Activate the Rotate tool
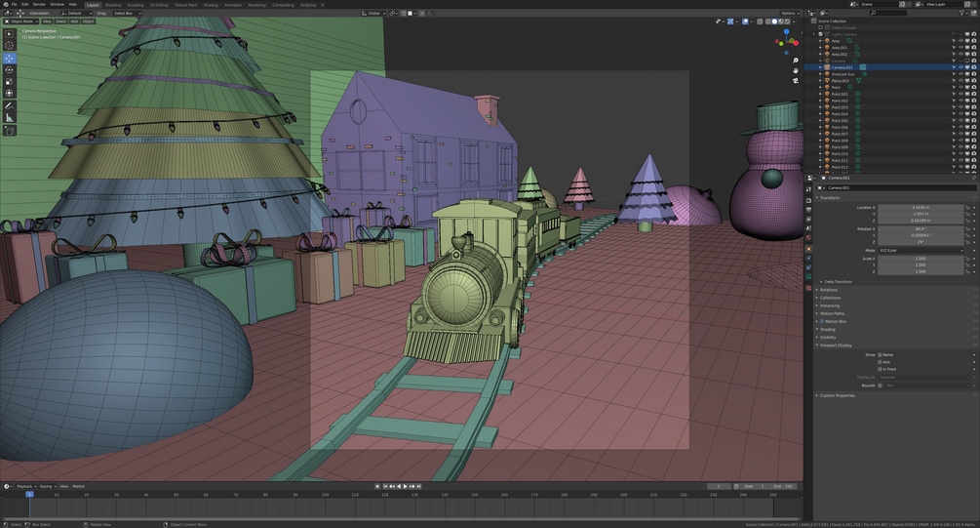980x528 pixels. pyautogui.click(x=9, y=70)
